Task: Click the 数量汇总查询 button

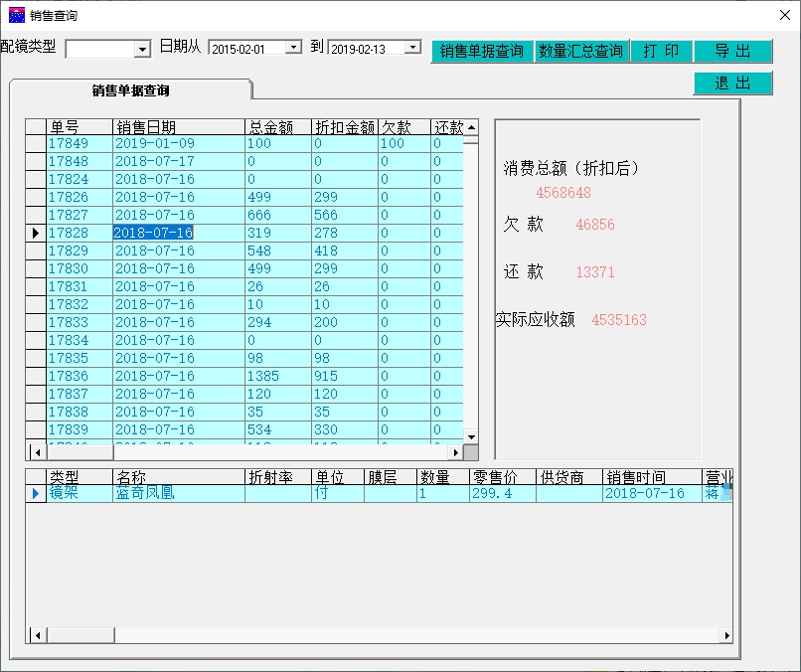Action: [x=581, y=52]
